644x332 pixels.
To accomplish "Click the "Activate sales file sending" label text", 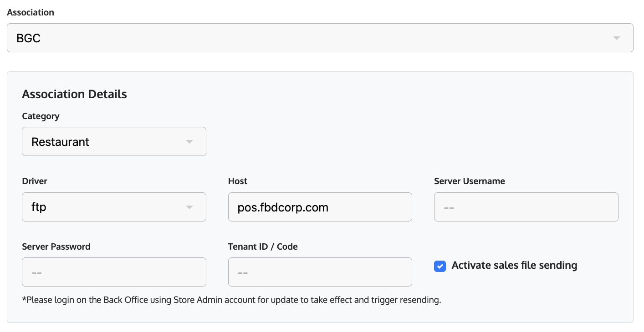I will (x=514, y=265).
